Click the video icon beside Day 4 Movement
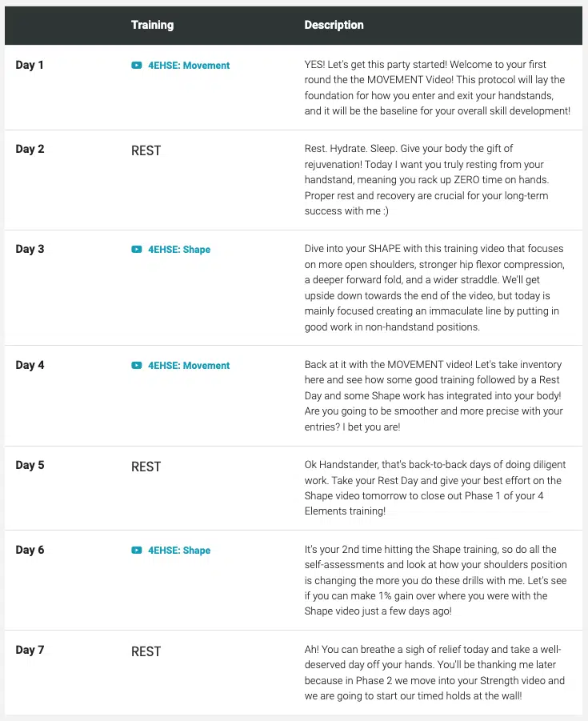 (x=137, y=366)
